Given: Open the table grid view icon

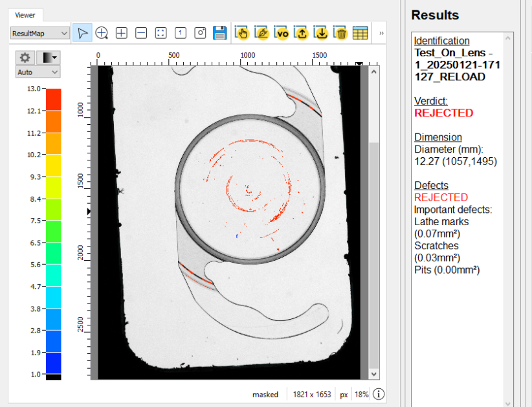Looking at the screenshot, I should [360, 33].
